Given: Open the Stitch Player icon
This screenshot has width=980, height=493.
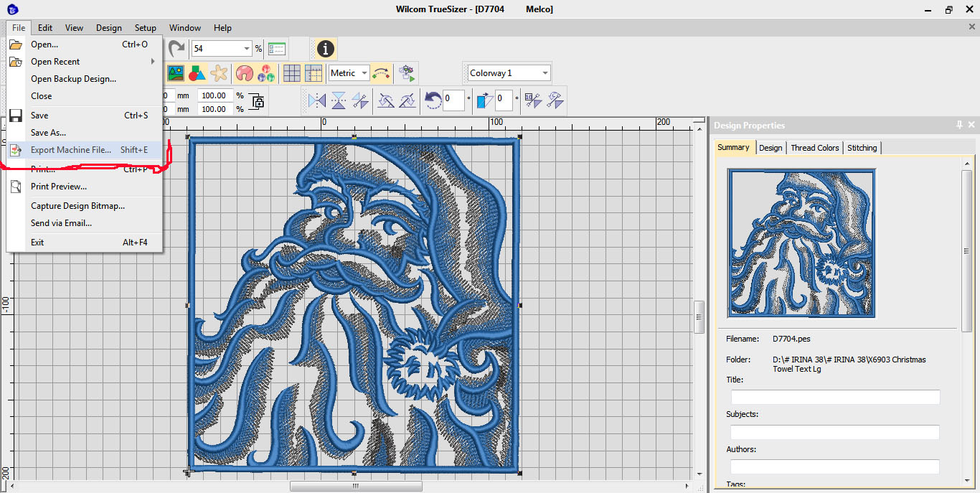Looking at the screenshot, I should [407, 73].
